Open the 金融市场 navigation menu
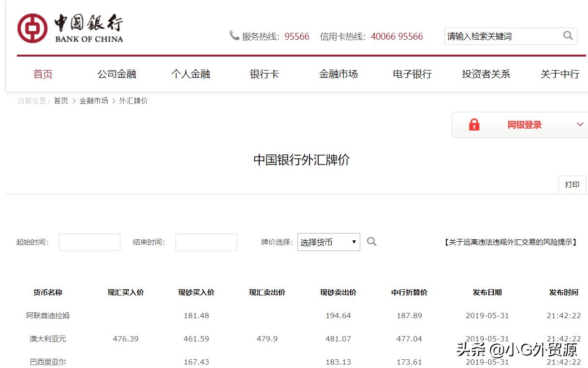Image resolution: width=588 pixels, height=368 pixels. click(x=338, y=74)
